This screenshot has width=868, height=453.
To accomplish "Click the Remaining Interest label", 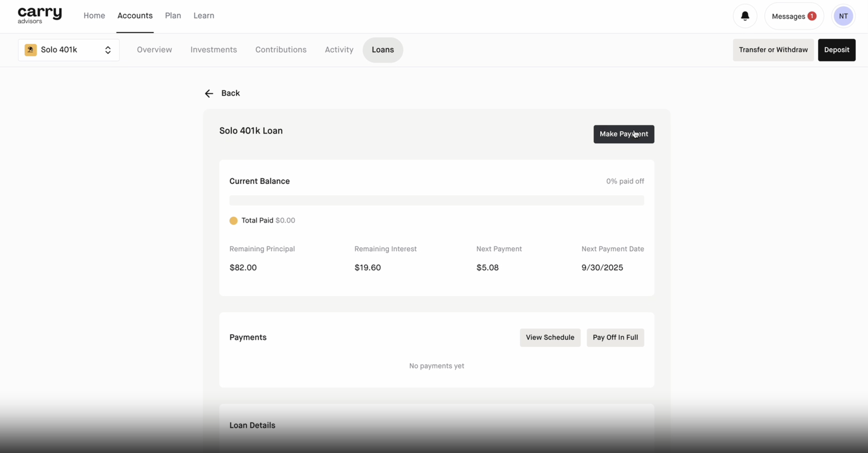I will click(386, 249).
